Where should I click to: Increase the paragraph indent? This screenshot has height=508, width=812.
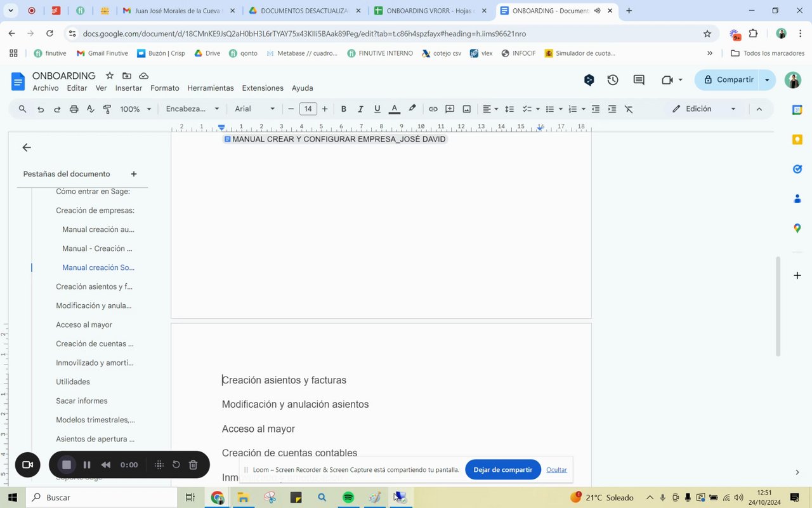[612, 109]
